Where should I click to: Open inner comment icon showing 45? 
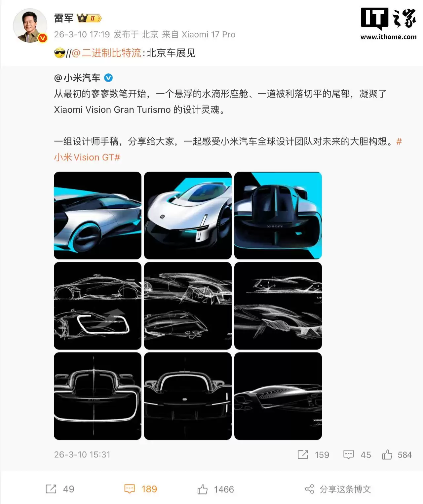click(x=348, y=455)
